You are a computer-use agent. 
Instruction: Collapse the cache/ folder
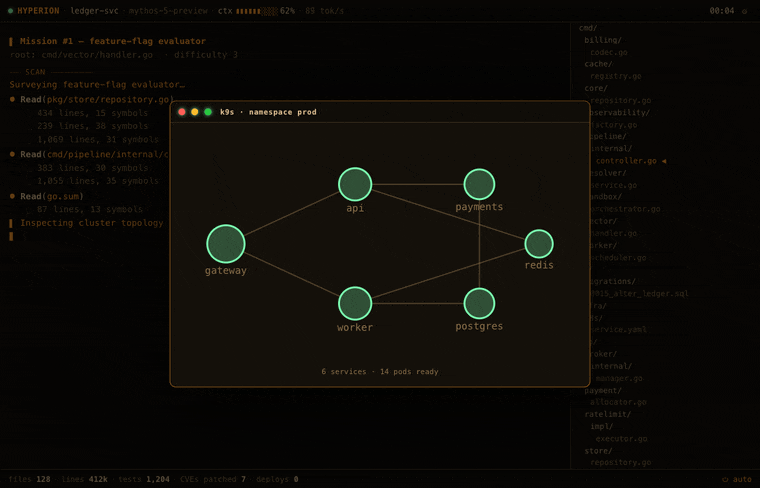pyautogui.click(x=599, y=64)
